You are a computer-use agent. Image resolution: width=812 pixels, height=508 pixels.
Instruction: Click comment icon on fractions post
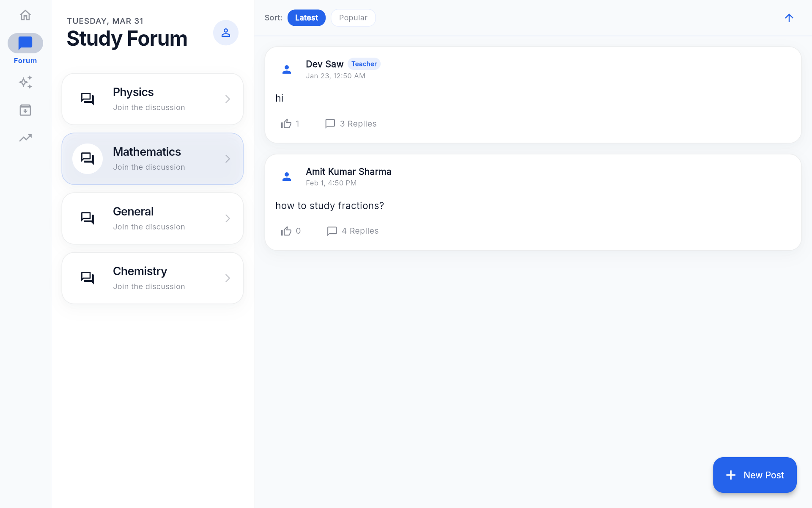(332, 231)
